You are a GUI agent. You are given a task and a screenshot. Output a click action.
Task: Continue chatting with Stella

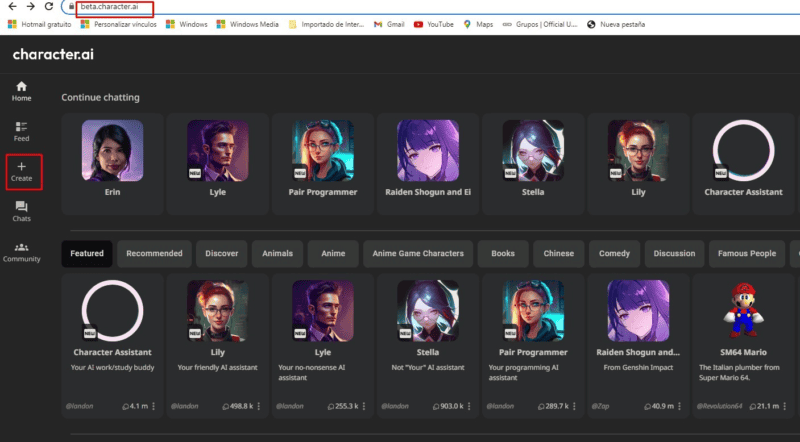pos(533,163)
